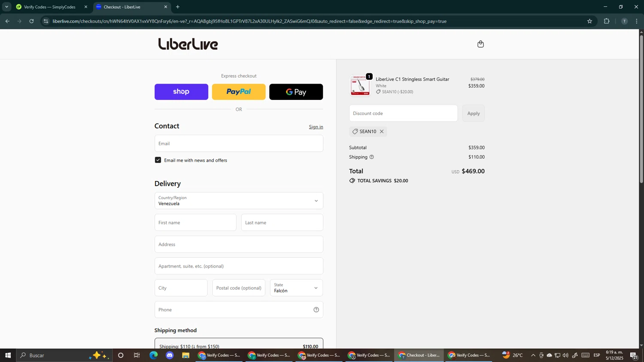
Task: Open the shopping bag cart icon
Action: coord(480,44)
